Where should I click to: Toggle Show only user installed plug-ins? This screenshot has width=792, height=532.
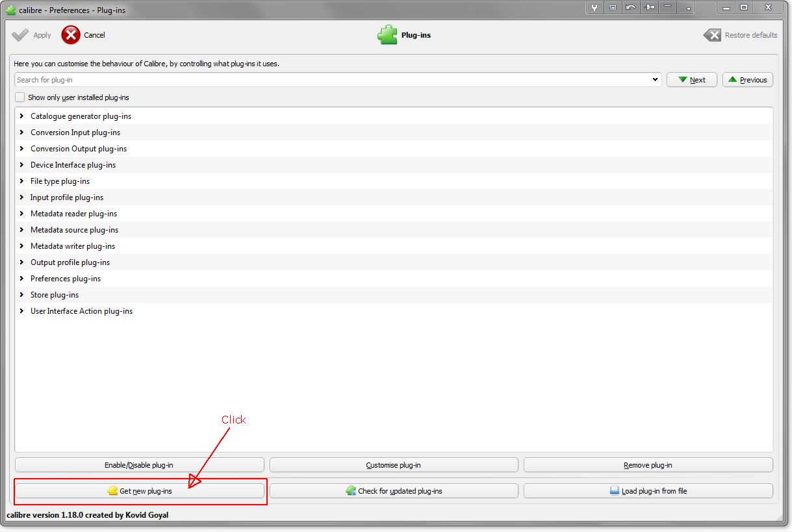click(20, 97)
